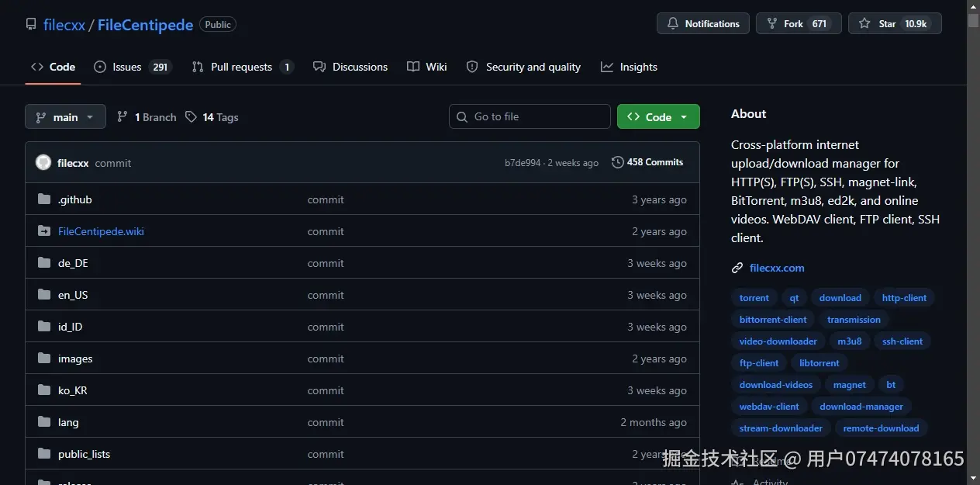
Task: Select the stream-downloader topic tag
Action: tap(781, 428)
